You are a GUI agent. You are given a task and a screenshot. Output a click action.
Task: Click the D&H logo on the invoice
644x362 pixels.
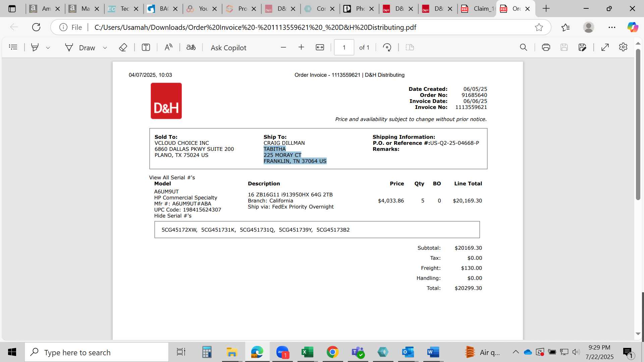[x=166, y=101]
